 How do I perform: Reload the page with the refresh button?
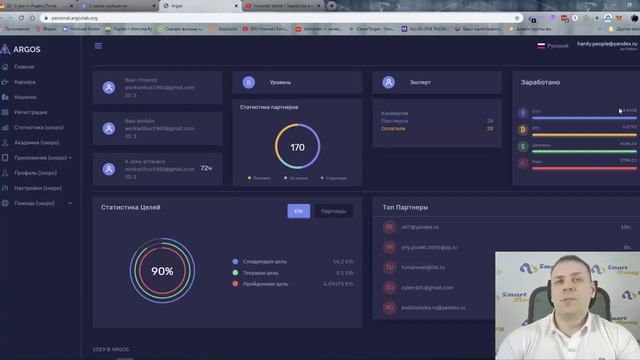click(21, 18)
